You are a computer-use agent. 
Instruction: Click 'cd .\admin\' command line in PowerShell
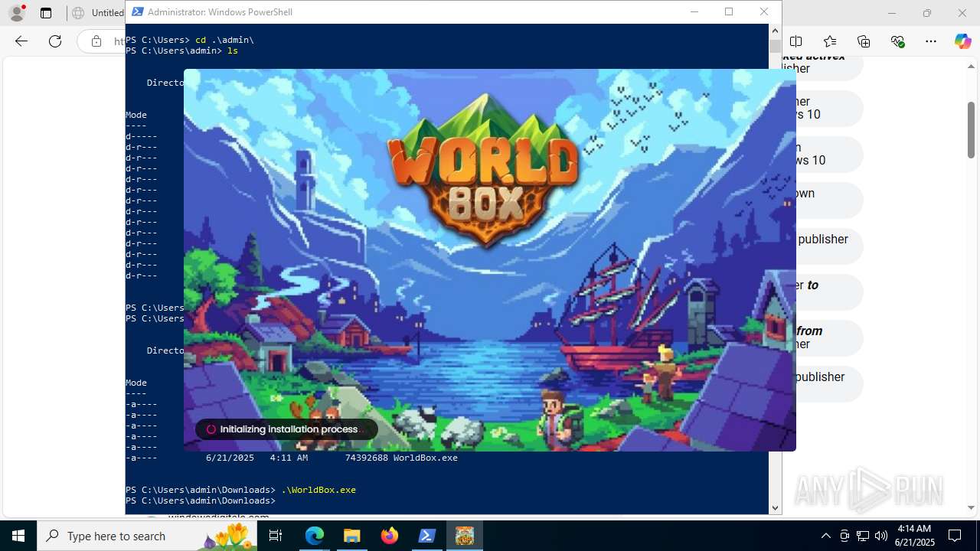(224, 40)
